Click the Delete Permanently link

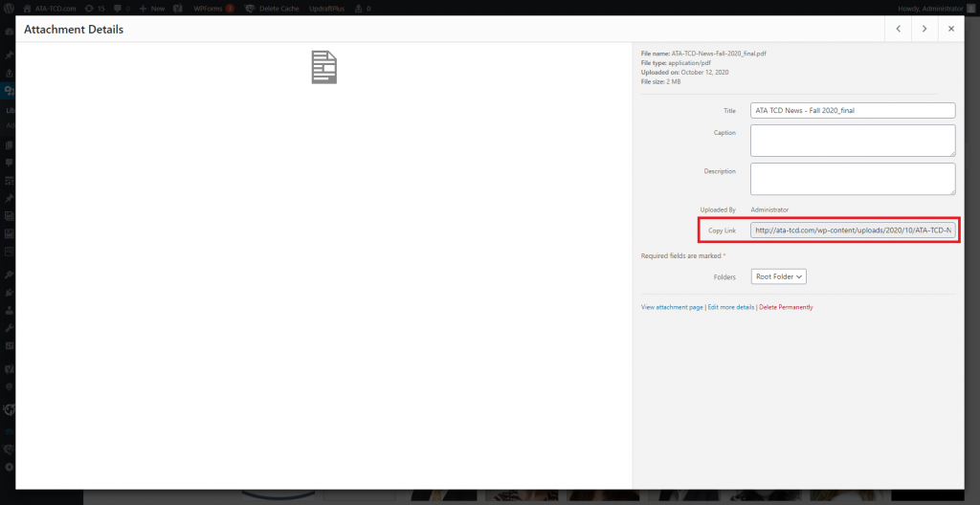(x=786, y=307)
